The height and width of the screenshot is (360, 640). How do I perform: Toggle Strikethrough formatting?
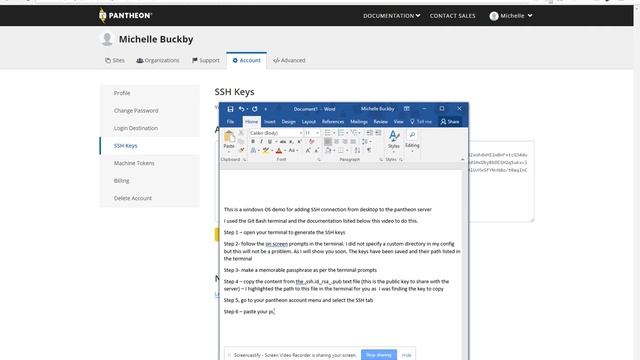(x=283, y=142)
